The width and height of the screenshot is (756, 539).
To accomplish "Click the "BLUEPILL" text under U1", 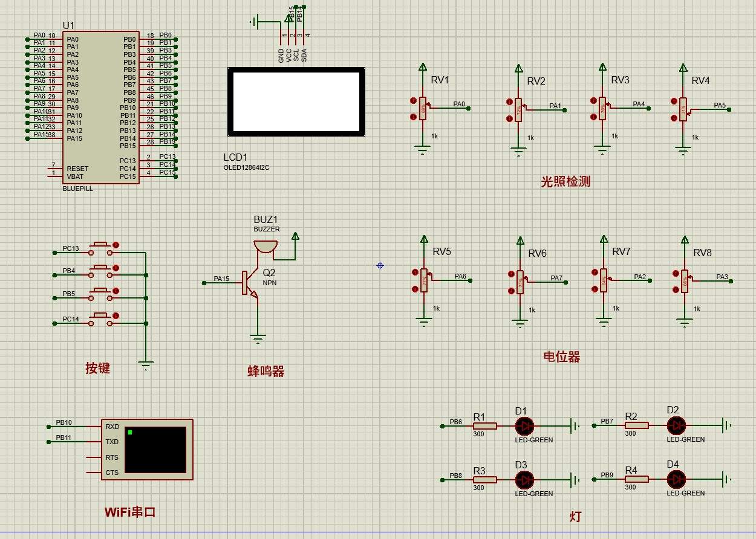I will tap(78, 189).
